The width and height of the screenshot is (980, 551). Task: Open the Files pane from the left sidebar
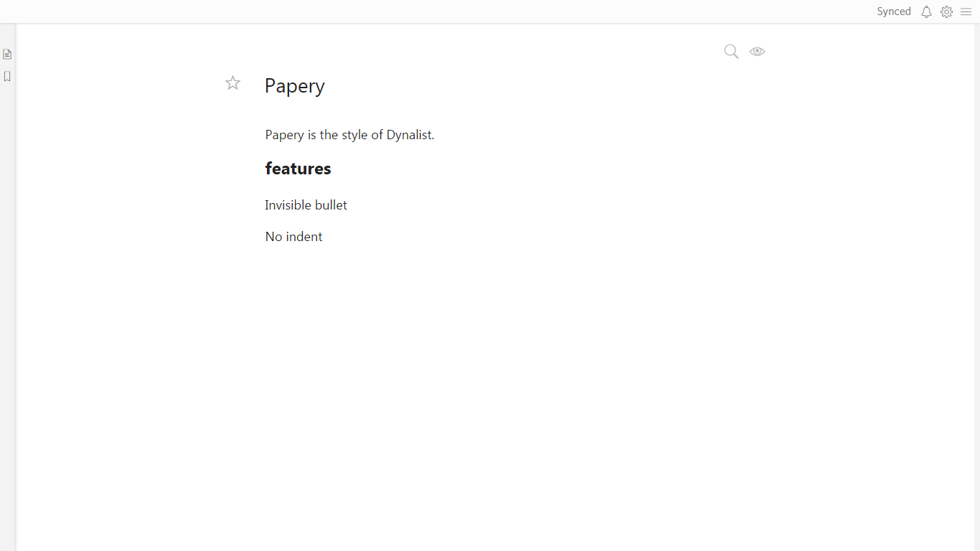click(7, 54)
